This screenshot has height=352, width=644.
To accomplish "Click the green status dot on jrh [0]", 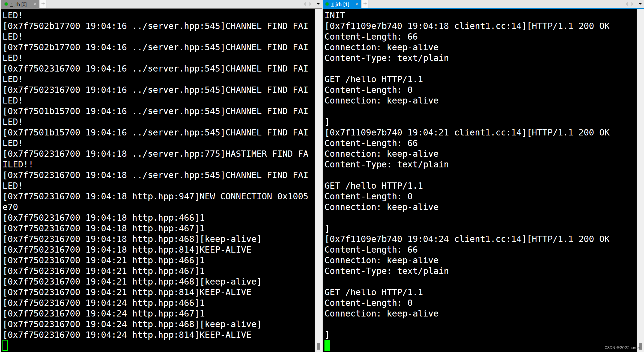I will point(6,4).
